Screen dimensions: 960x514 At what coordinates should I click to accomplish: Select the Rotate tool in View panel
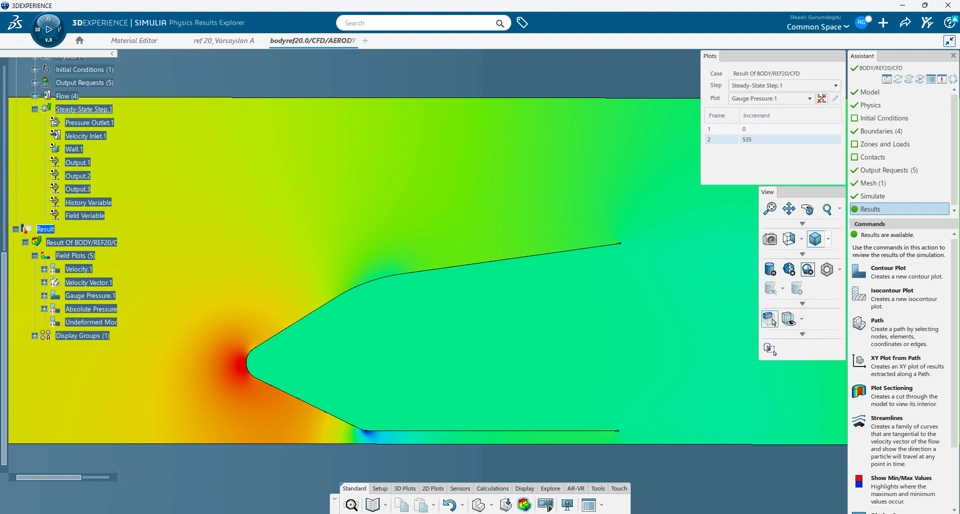808,209
